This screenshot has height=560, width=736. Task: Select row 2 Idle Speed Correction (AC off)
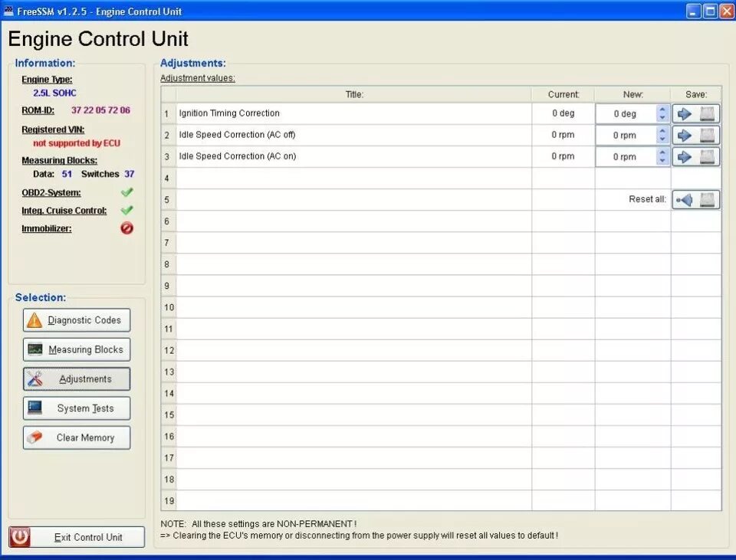(354, 135)
